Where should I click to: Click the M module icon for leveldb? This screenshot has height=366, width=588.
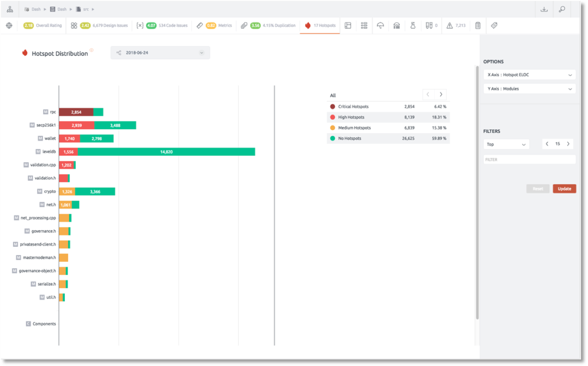click(38, 152)
